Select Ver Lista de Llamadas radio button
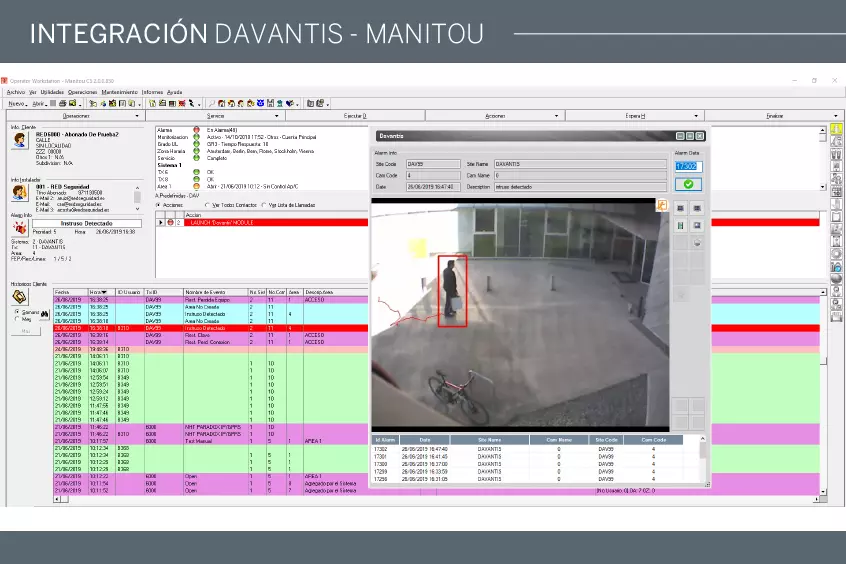This screenshot has height=564, width=846. tap(264, 205)
